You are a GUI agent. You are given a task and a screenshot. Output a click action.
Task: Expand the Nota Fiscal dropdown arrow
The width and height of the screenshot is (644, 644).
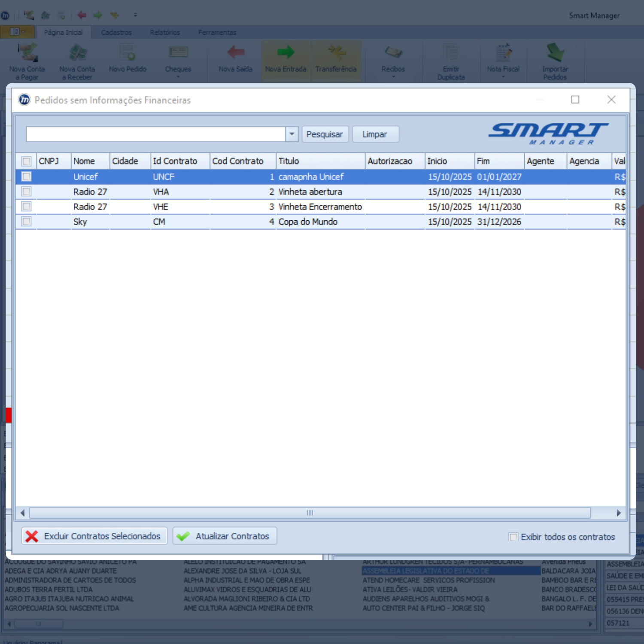click(503, 77)
